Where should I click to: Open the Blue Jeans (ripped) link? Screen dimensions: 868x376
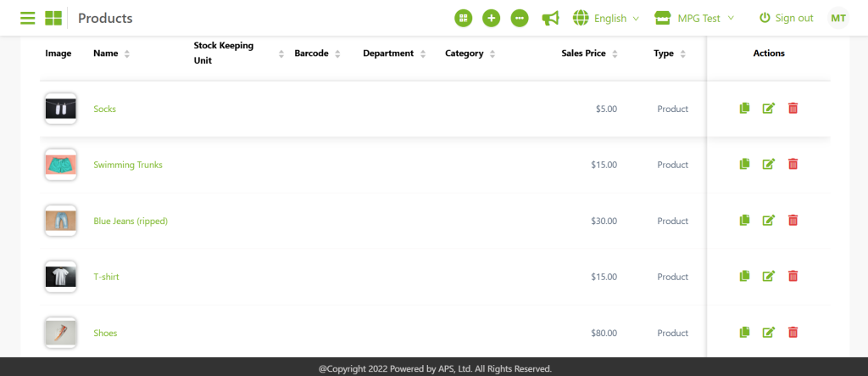click(131, 221)
